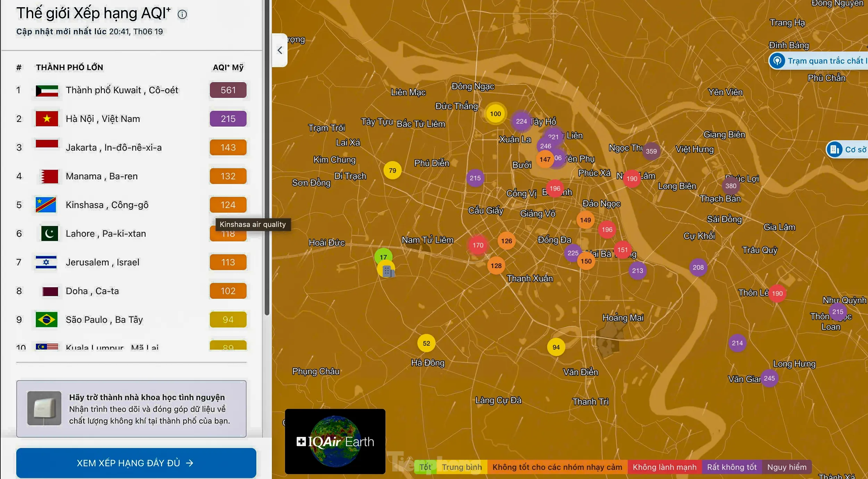Viewport: 868px width, 479px height.
Task: Select the purple 246 station marker
Action: pos(545,146)
